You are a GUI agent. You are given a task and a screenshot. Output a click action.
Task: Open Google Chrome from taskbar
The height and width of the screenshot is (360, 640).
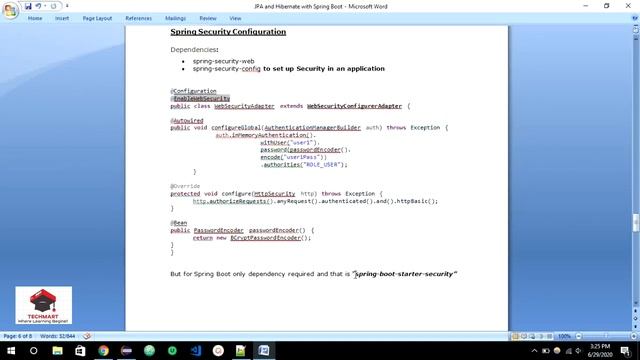(103, 351)
